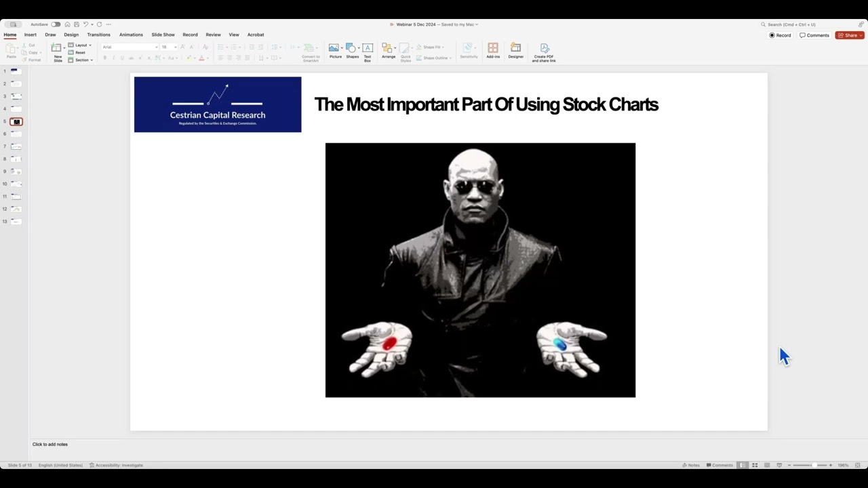
Task: Select the Morpheus pills image on slide
Action: tap(480, 270)
